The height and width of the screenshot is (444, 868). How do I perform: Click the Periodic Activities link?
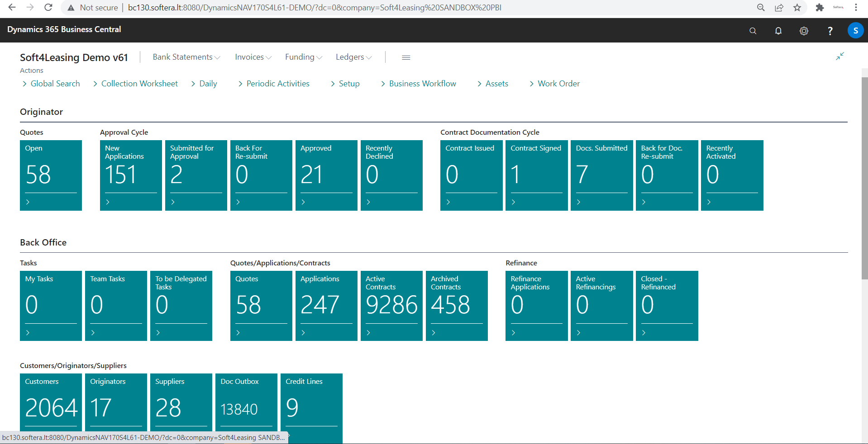click(277, 84)
